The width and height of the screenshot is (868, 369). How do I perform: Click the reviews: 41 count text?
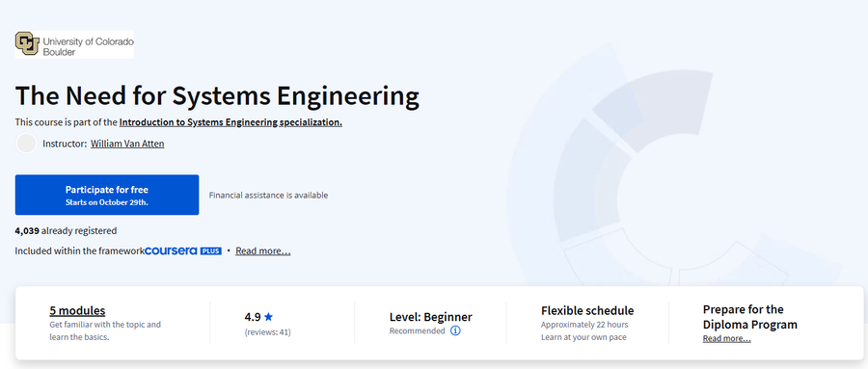(268, 332)
